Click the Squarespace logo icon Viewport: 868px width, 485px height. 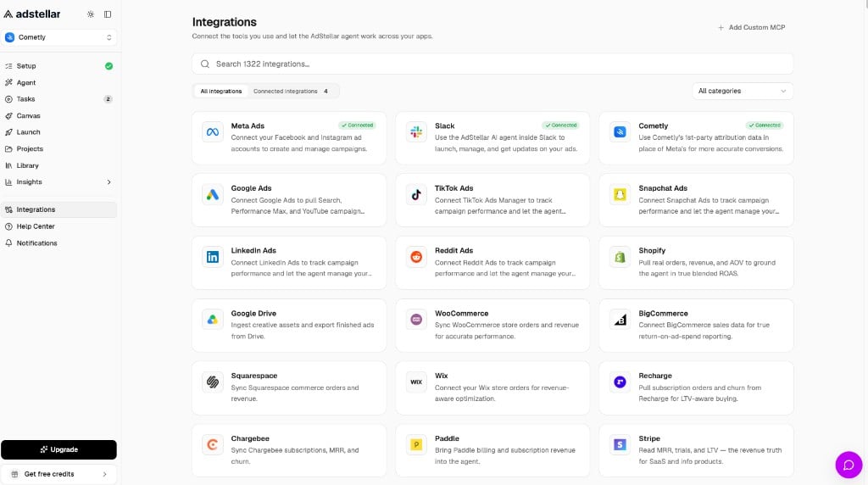213,382
